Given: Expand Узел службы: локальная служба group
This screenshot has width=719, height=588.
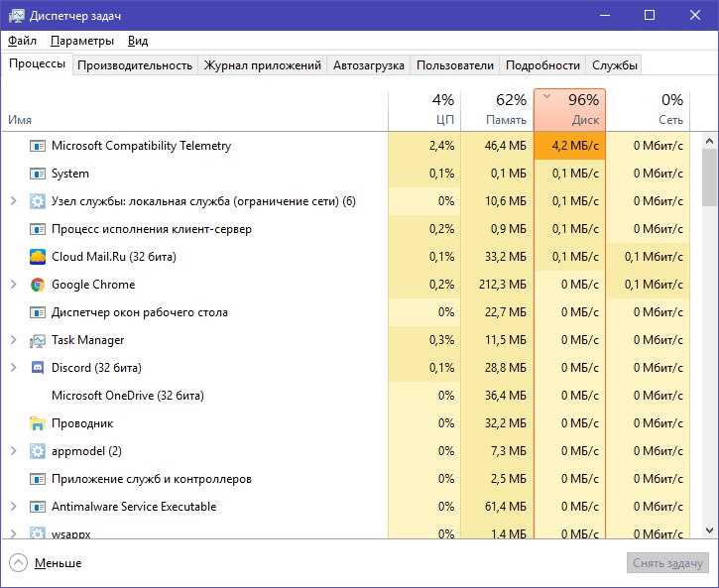Looking at the screenshot, I should tap(13, 201).
